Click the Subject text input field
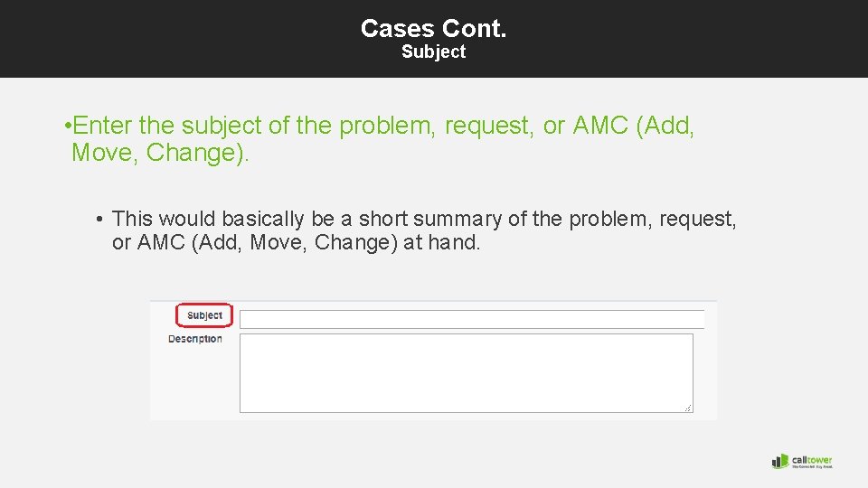The width and height of the screenshot is (868, 488). coord(471,319)
